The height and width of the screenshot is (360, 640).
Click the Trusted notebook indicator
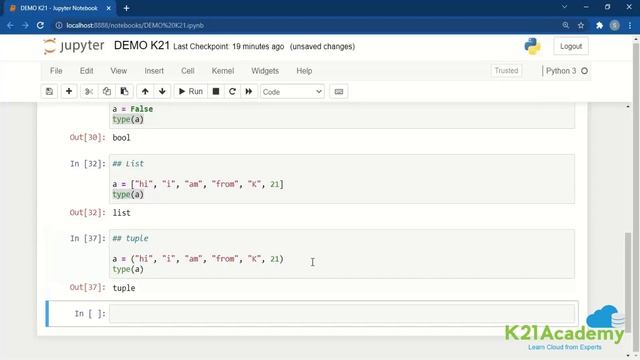506,71
